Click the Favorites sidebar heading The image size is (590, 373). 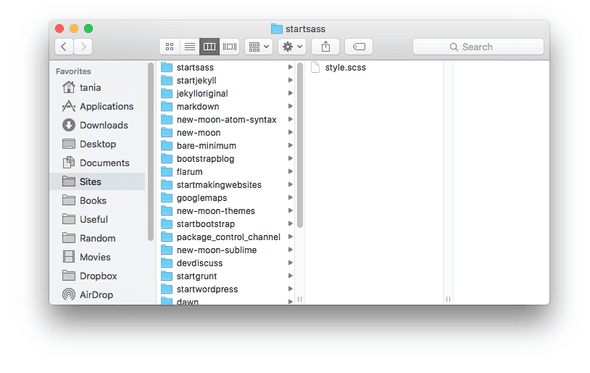click(x=73, y=71)
